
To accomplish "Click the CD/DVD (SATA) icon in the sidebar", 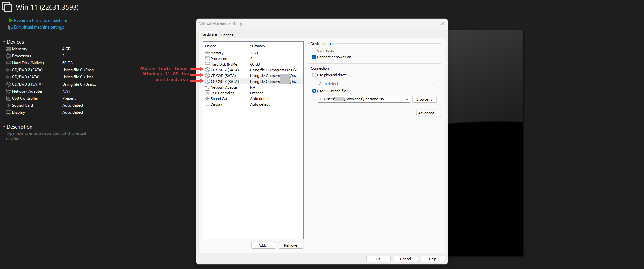I will pos(9,77).
